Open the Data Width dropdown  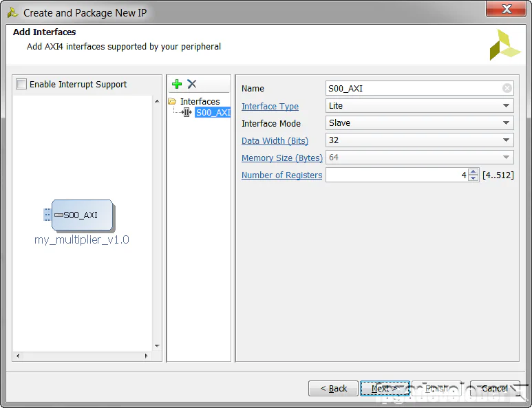click(419, 140)
